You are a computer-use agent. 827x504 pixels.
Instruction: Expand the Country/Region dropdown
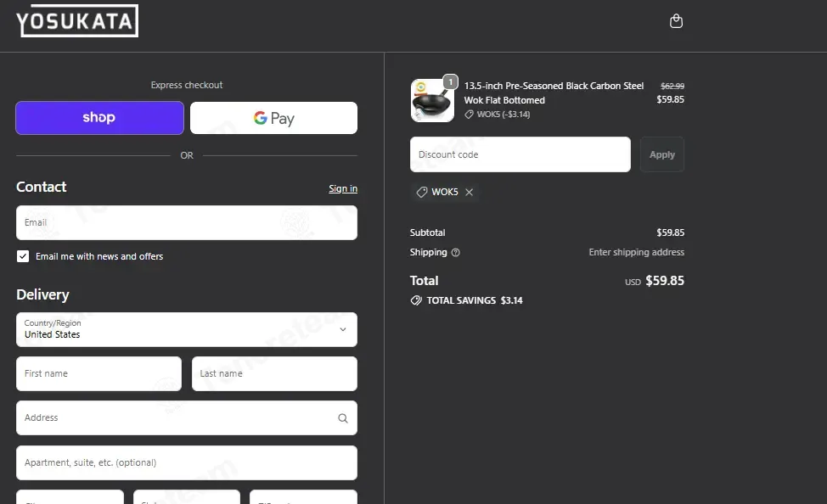pos(187,329)
